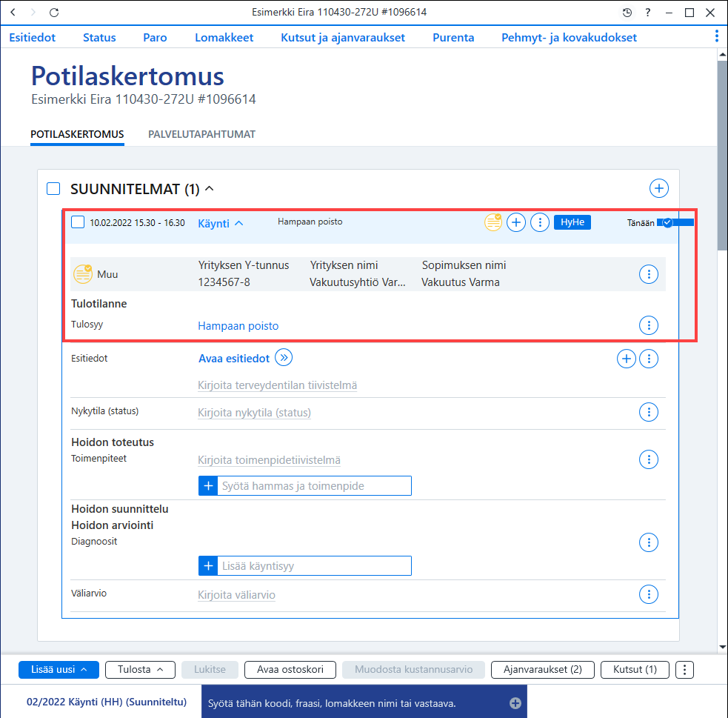Open options menu for Nykytila row
Image resolution: width=728 pixels, height=718 pixels.
pyautogui.click(x=649, y=412)
